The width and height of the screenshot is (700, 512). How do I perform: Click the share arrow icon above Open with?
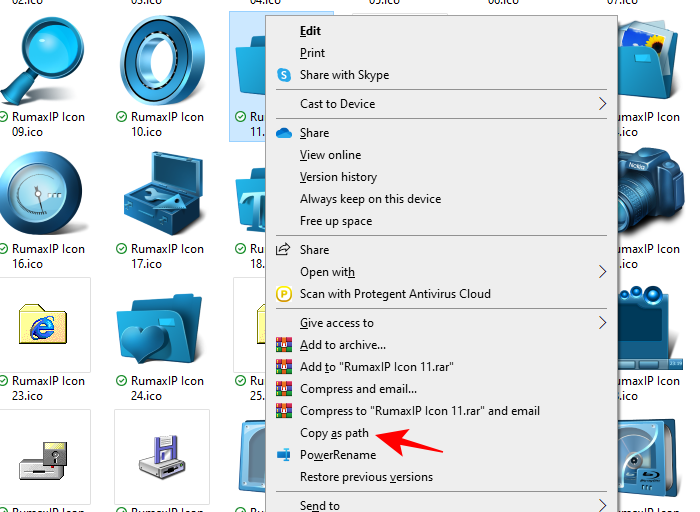[283, 250]
